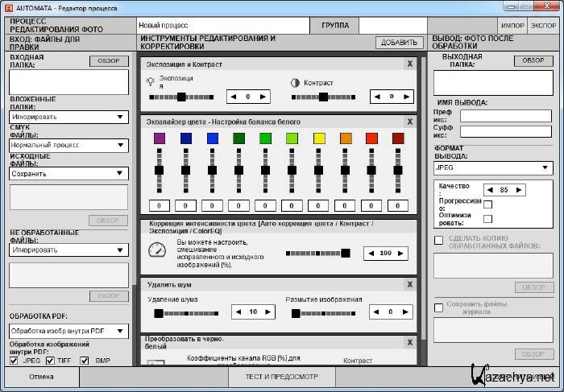Image resolution: width=564 pixels, height=392 pixels.
Task: Expand the ВЛОЖЕННЫЕ ПАПКИ dropdown
Action: [69, 117]
